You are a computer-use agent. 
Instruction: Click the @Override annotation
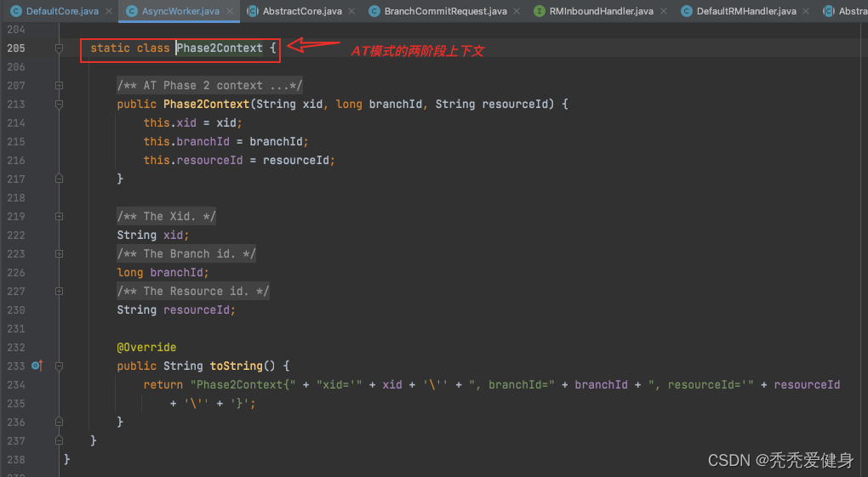pyautogui.click(x=146, y=347)
